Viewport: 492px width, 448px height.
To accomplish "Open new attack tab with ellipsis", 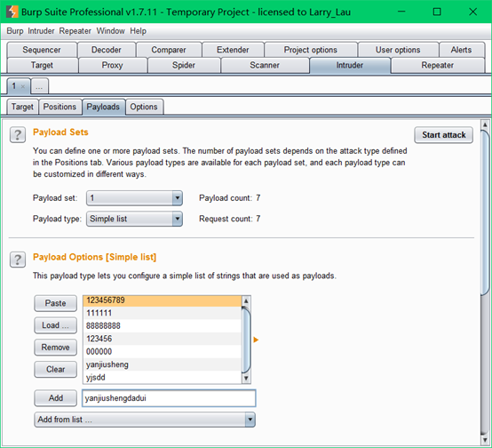I will [x=39, y=86].
